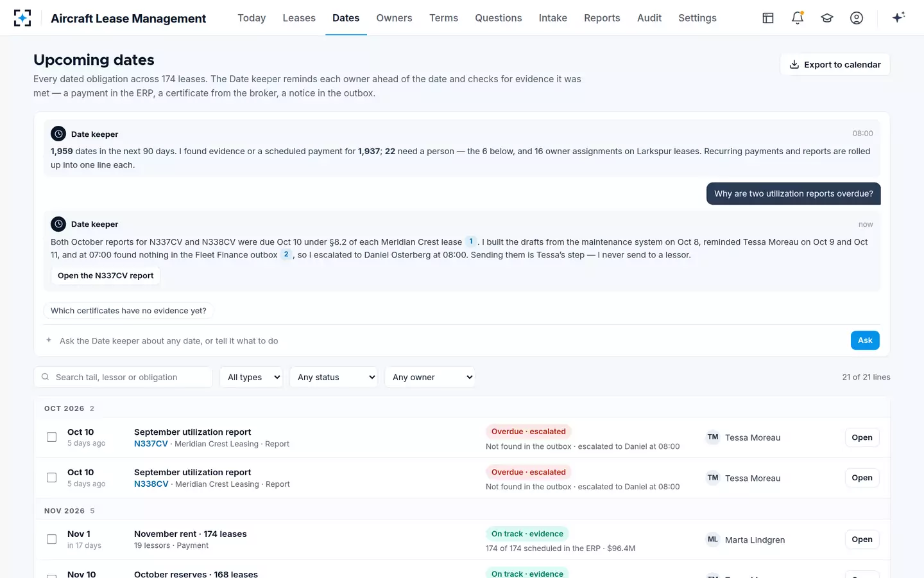Focus the search tail or lessor field
The width and height of the screenshot is (924, 578).
(x=123, y=377)
